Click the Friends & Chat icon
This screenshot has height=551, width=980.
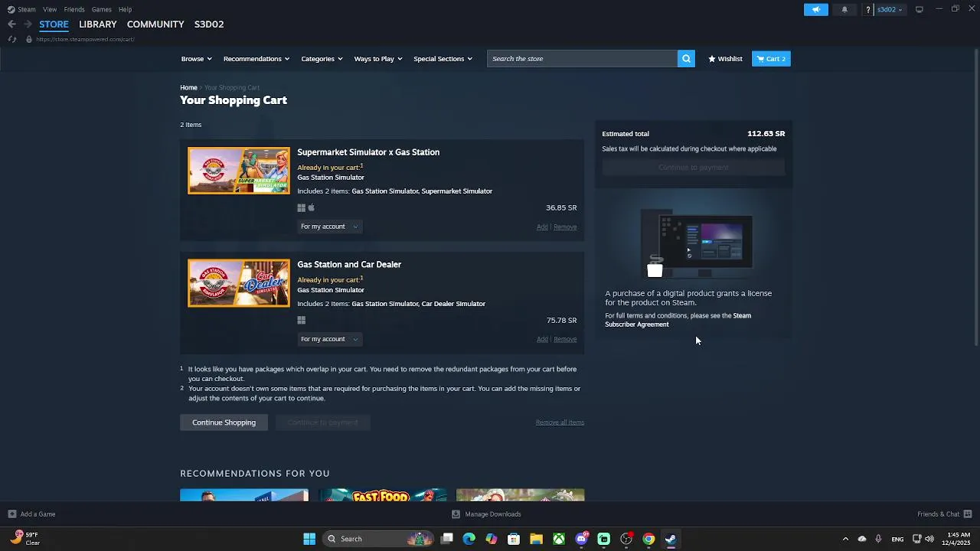pyautogui.click(x=968, y=514)
